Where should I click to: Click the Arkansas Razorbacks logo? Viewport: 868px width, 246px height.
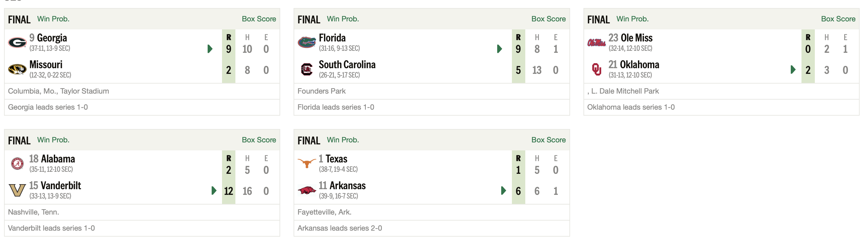[307, 191]
